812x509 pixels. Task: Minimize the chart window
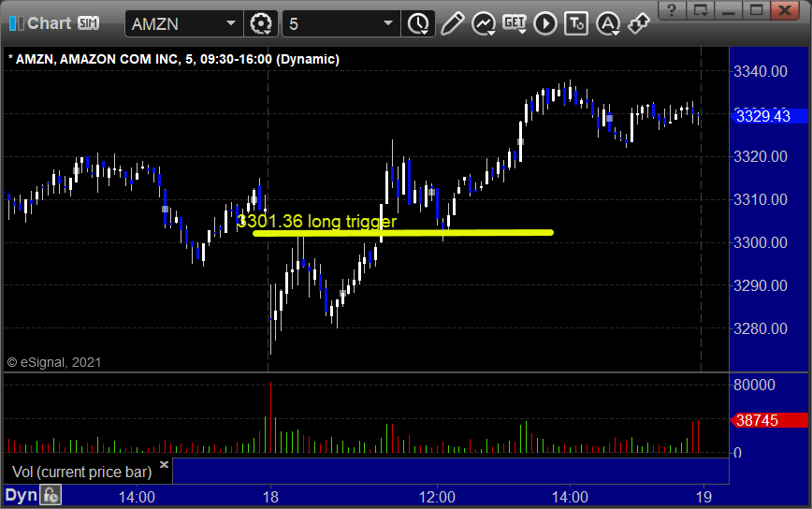(x=729, y=10)
